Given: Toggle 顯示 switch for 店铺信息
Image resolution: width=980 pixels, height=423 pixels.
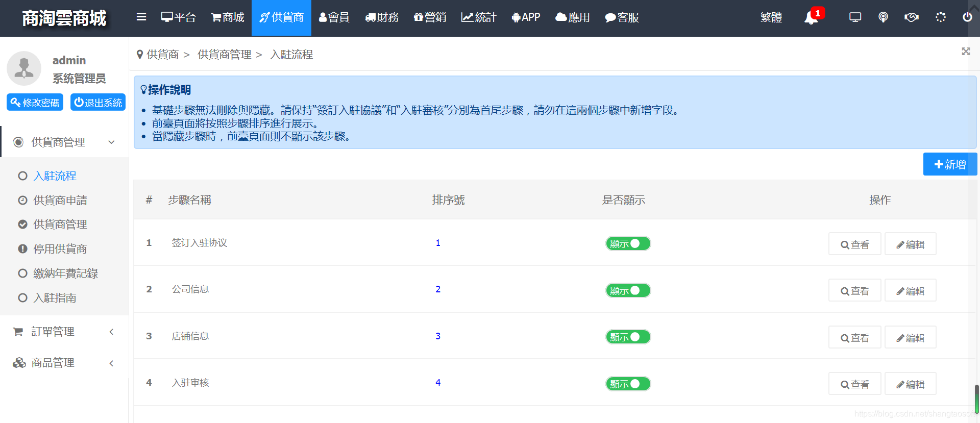Looking at the screenshot, I should pyautogui.click(x=628, y=337).
